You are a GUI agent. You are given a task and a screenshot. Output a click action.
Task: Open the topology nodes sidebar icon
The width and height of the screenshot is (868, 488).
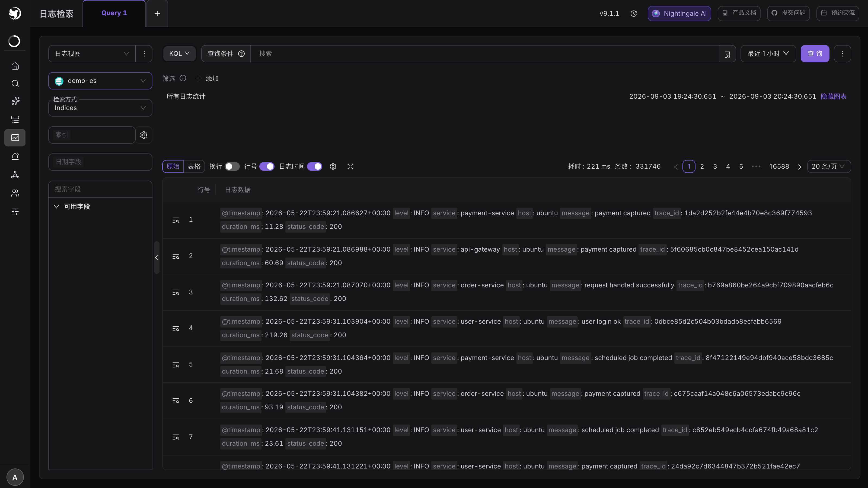tap(15, 174)
